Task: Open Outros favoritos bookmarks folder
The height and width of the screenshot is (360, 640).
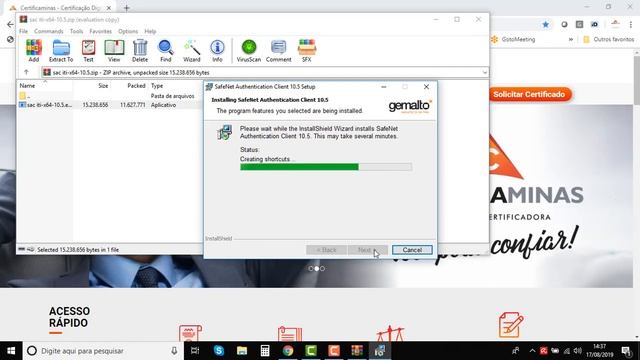Action: (609, 40)
